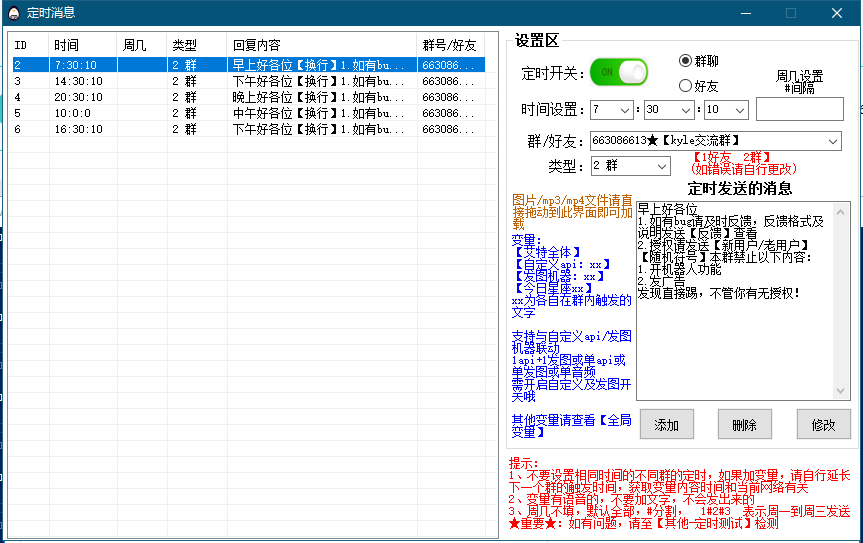This screenshot has width=863, height=543.
Task: Click the 回复内容 column header
Action: [322, 45]
